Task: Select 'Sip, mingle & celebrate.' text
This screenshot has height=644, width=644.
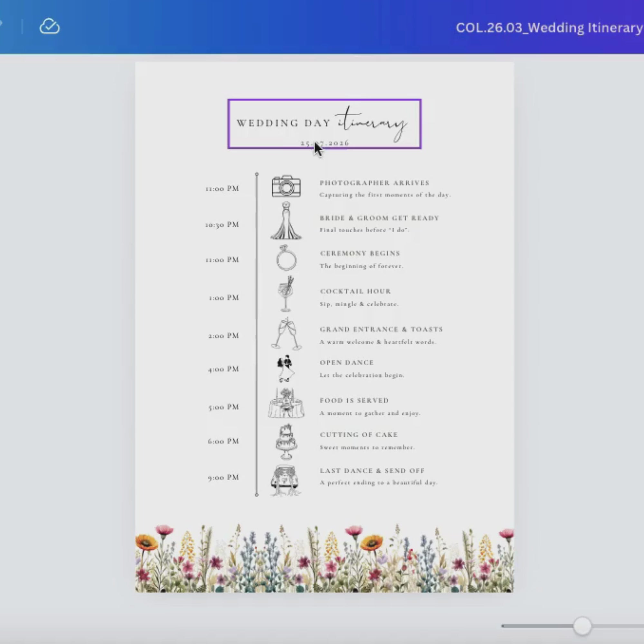Action: (359, 304)
